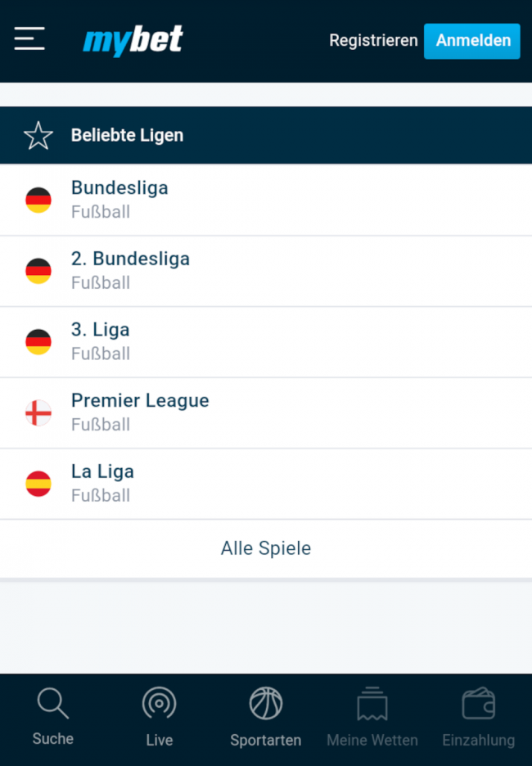532x766 pixels.
Task: Tap the Suche magnifier icon
Action: point(53,704)
